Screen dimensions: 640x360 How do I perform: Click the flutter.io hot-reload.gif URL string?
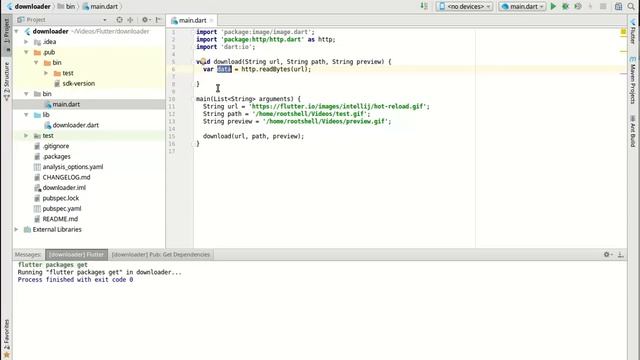pyautogui.click(x=338, y=107)
